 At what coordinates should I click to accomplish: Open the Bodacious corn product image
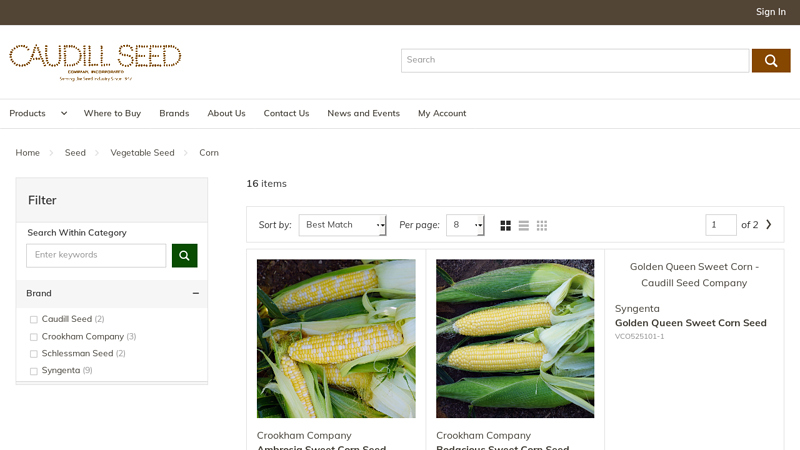[x=515, y=339]
